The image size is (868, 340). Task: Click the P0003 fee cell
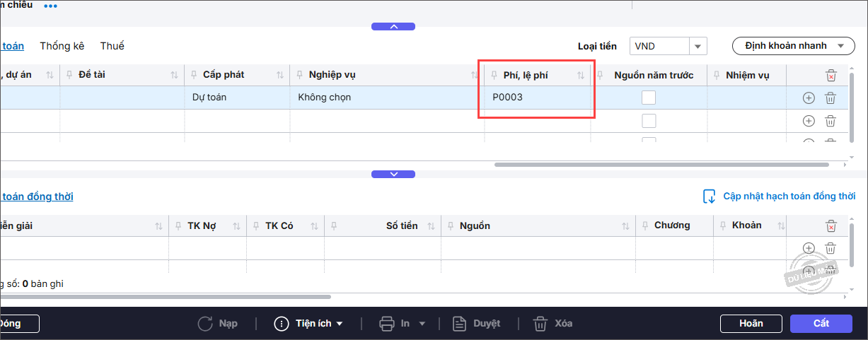[x=538, y=98]
